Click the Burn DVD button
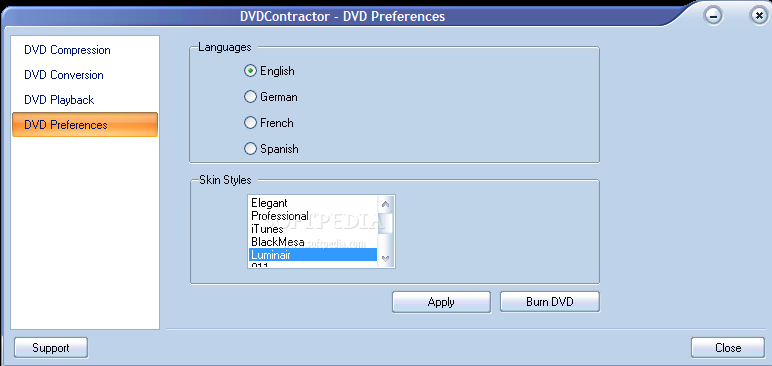772x366 pixels. tap(550, 302)
